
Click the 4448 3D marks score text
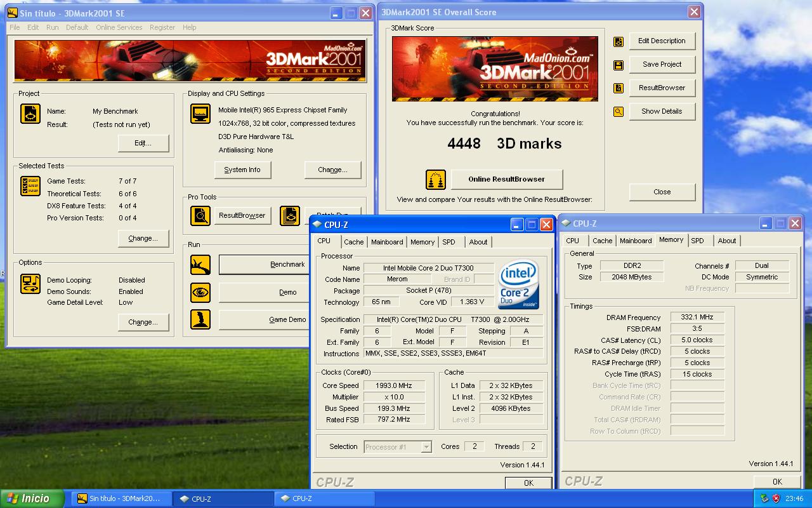[504, 144]
